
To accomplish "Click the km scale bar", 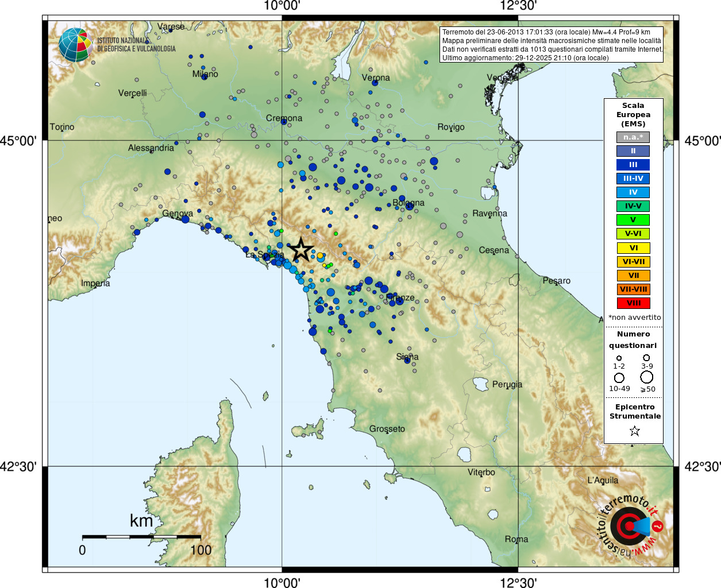I will pyautogui.click(x=141, y=537).
